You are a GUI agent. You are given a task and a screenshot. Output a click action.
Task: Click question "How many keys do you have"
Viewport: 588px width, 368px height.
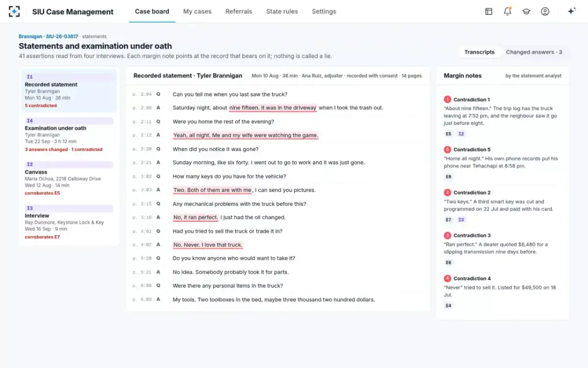point(229,176)
